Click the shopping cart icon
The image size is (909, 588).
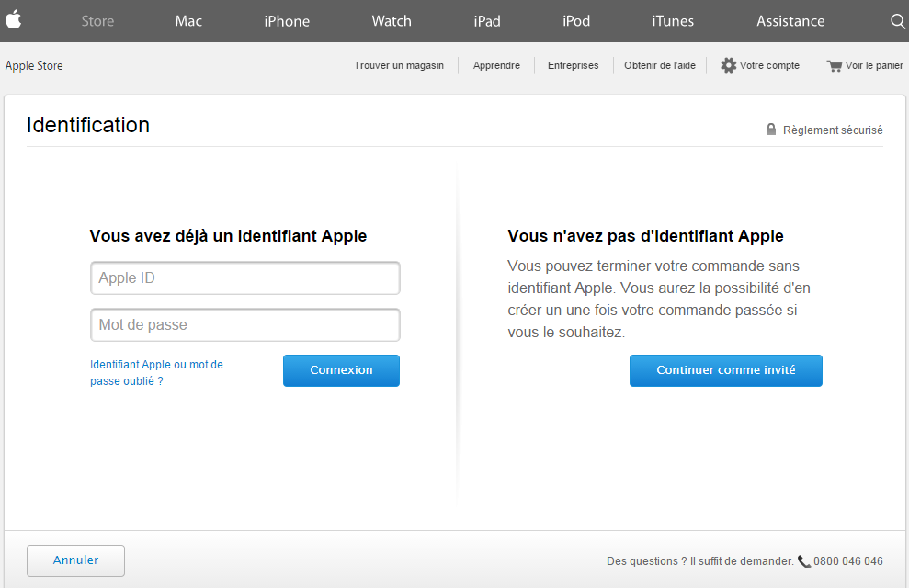(834, 66)
